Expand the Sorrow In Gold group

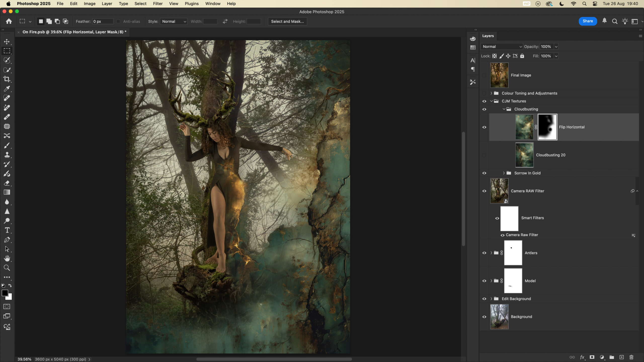pyautogui.click(x=504, y=173)
